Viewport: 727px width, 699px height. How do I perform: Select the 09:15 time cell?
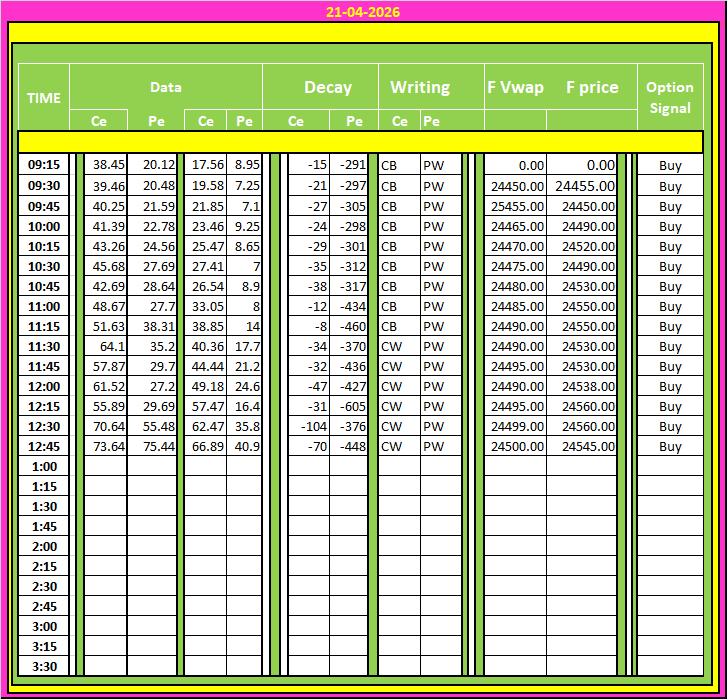44,165
